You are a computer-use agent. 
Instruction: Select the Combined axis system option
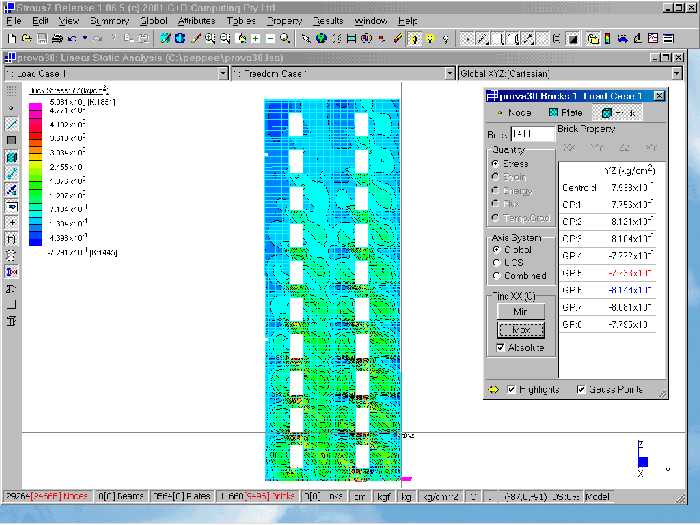[496, 275]
